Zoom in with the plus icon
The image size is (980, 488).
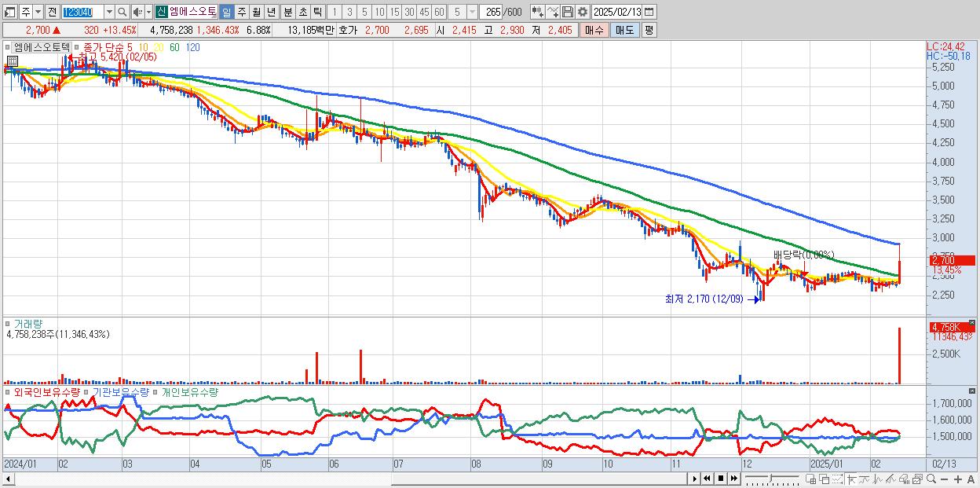[958, 479]
